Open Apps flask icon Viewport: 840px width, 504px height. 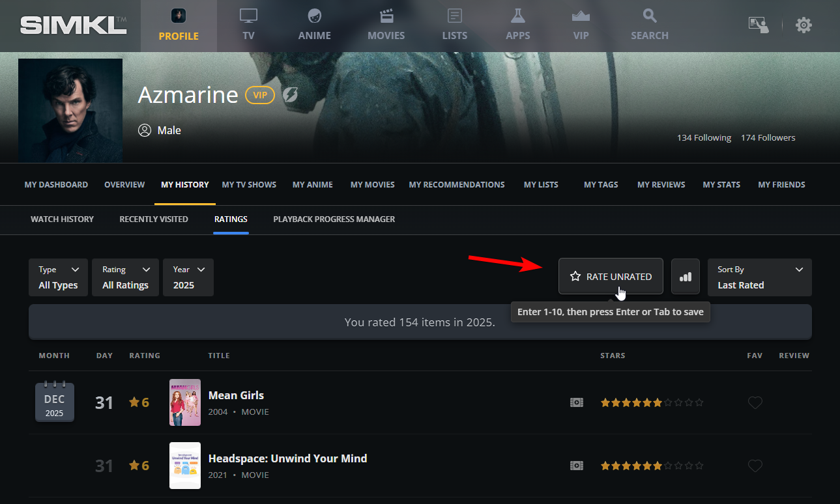pyautogui.click(x=517, y=17)
